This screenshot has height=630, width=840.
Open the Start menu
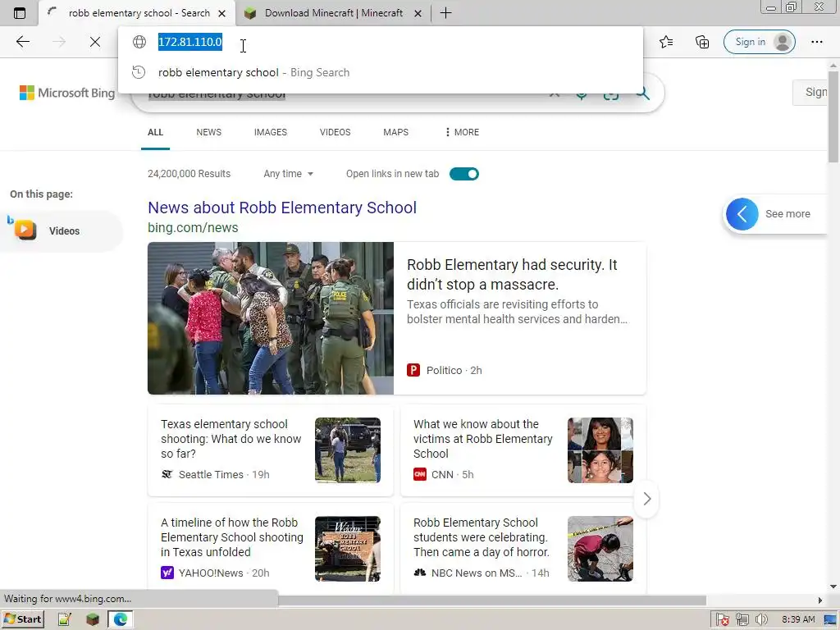tap(22, 619)
